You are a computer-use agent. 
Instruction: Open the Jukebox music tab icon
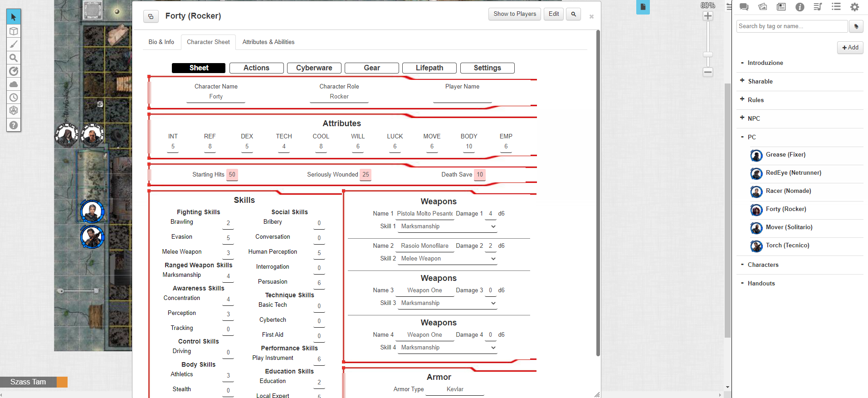(x=818, y=7)
